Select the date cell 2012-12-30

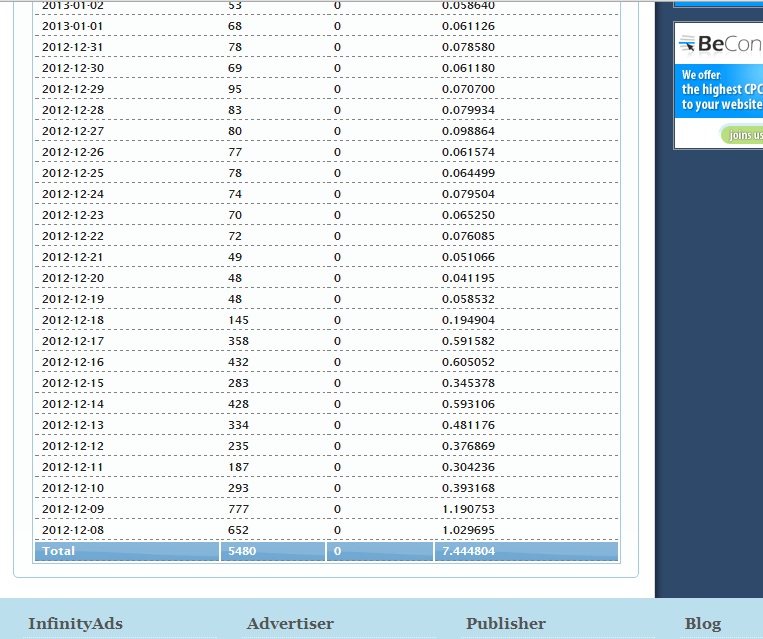point(73,68)
